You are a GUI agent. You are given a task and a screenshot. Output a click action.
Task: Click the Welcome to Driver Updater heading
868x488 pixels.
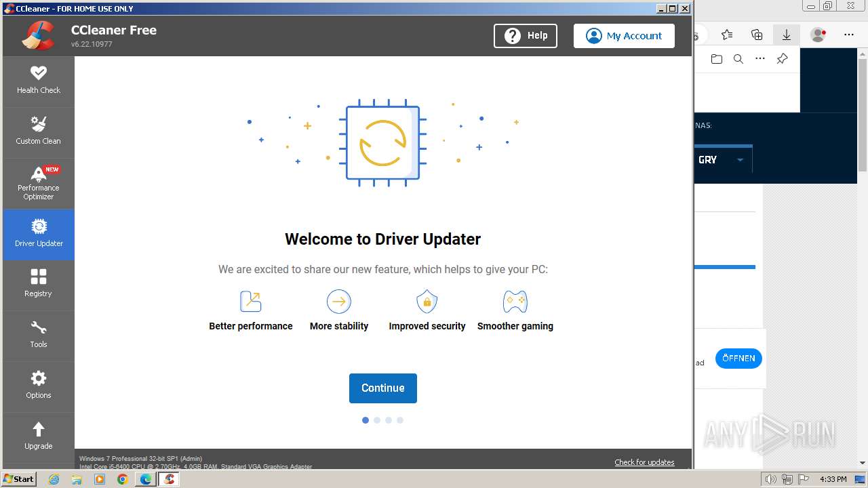pyautogui.click(x=383, y=239)
